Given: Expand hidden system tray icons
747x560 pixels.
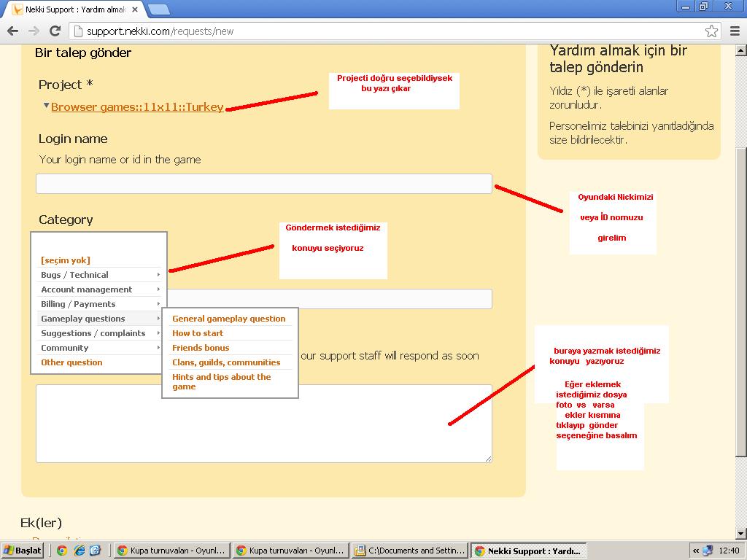Looking at the screenshot, I should [695, 551].
